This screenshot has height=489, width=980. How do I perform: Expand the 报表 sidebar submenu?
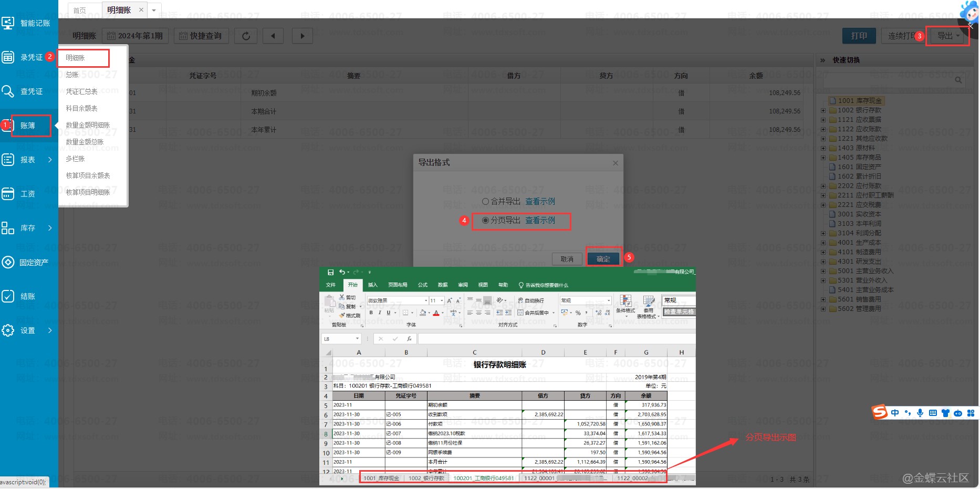[x=50, y=160]
